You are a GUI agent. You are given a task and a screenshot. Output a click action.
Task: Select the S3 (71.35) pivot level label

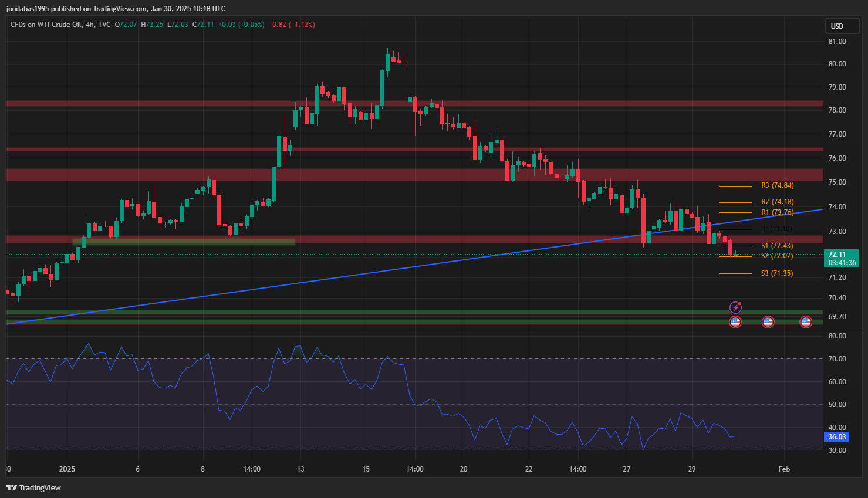(777, 273)
